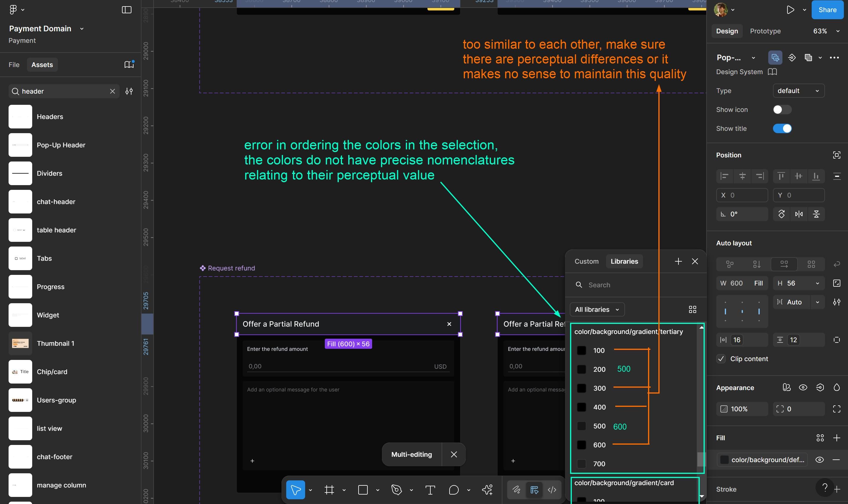This screenshot has width=848, height=504.
Task: Switch to the Custom color tab
Action: [586, 261]
